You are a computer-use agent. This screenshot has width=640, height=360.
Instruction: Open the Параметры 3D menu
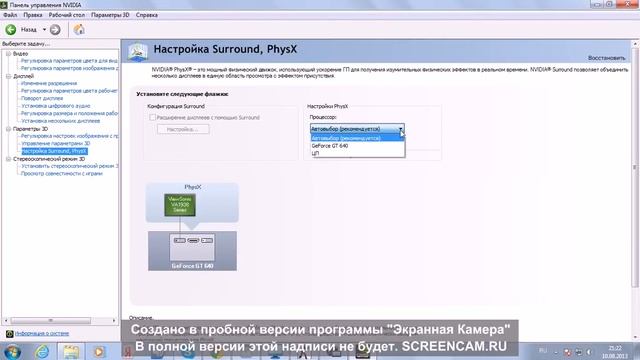coord(110,15)
